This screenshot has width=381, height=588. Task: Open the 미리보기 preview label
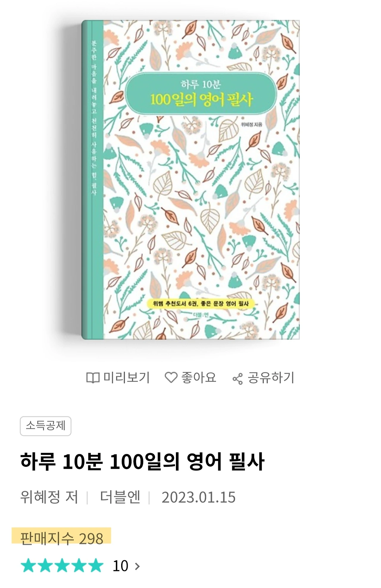pyautogui.click(x=126, y=378)
